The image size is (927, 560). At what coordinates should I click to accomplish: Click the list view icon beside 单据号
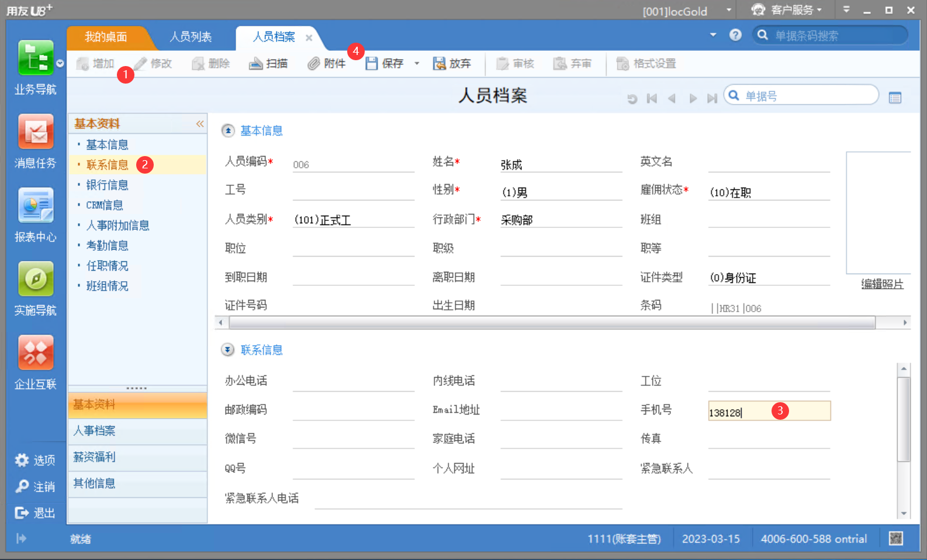(895, 98)
